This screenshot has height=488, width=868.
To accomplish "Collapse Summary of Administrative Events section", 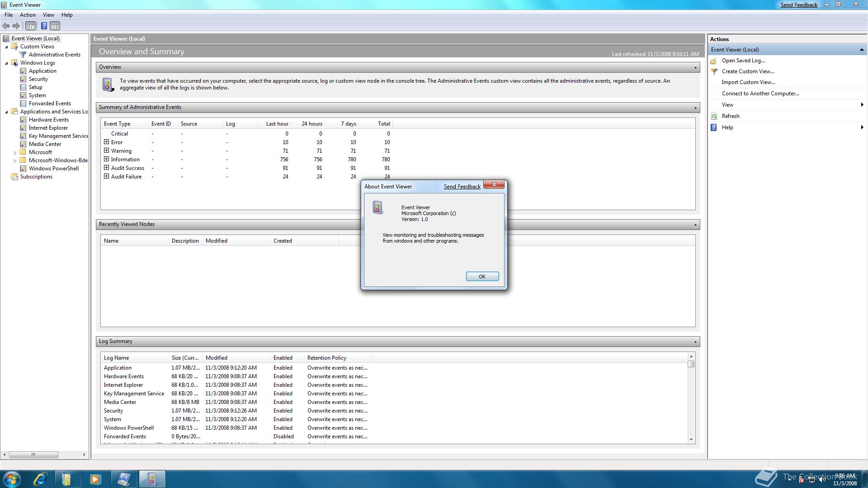I will (695, 108).
